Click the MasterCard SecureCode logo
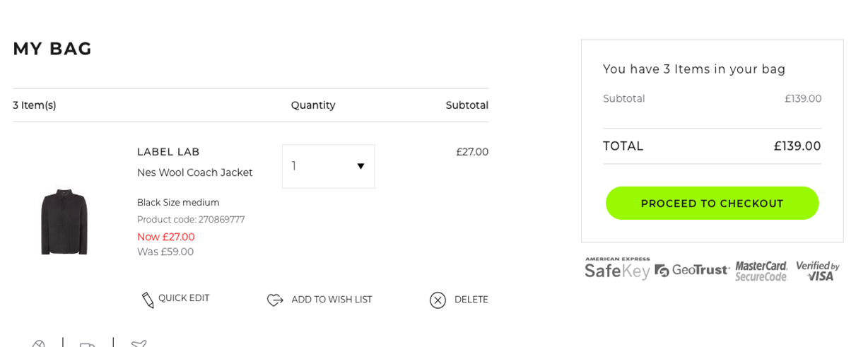This screenshot has width=868, height=347. coord(761,271)
